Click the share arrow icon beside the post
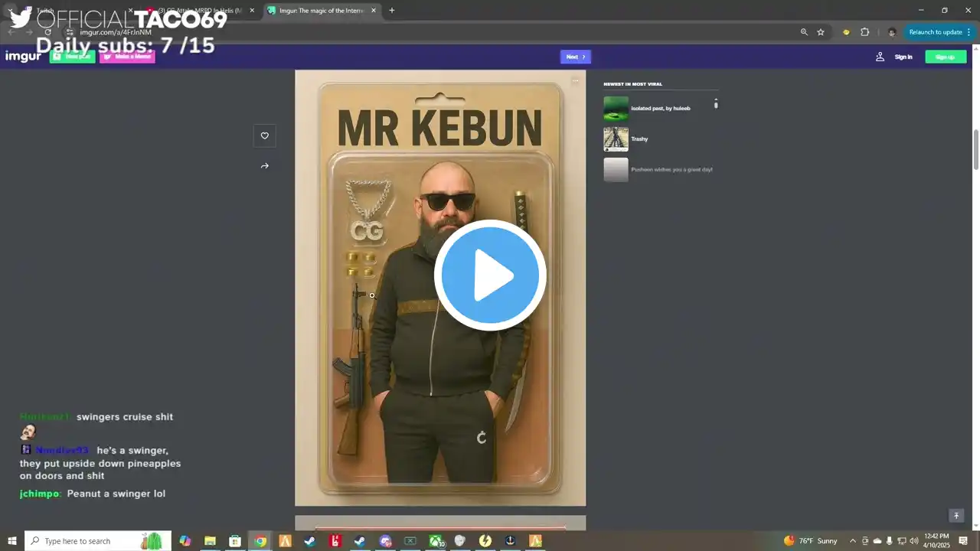This screenshot has height=551, width=980. click(x=265, y=166)
